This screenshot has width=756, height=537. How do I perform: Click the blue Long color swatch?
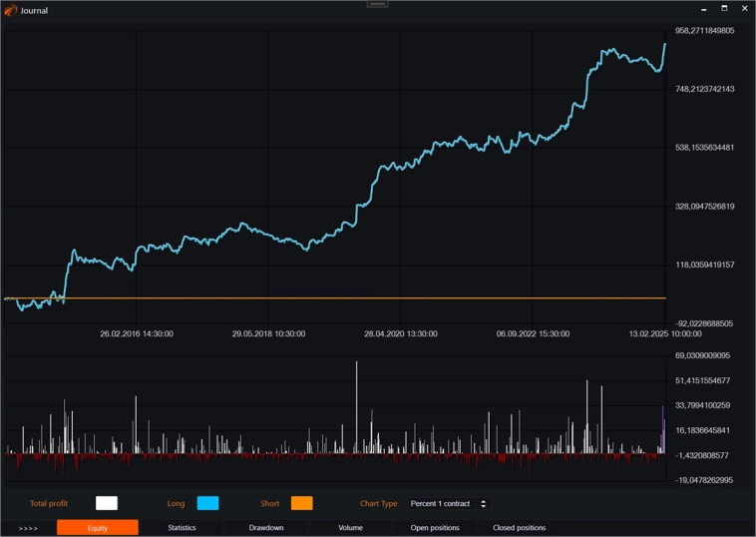207,503
